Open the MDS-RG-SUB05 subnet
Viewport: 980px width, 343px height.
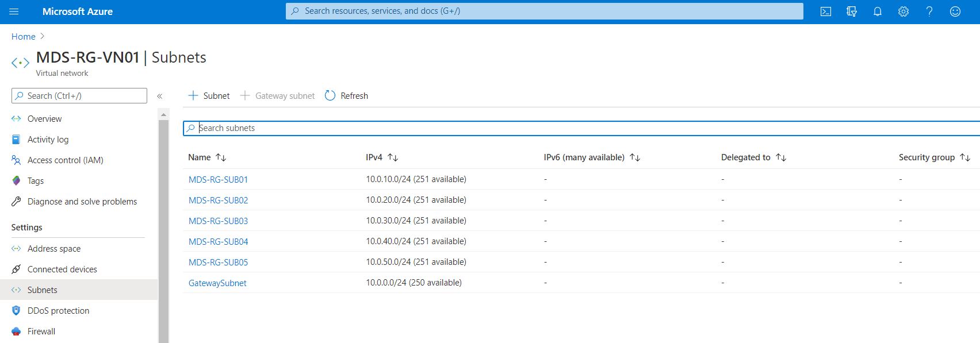pos(218,263)
